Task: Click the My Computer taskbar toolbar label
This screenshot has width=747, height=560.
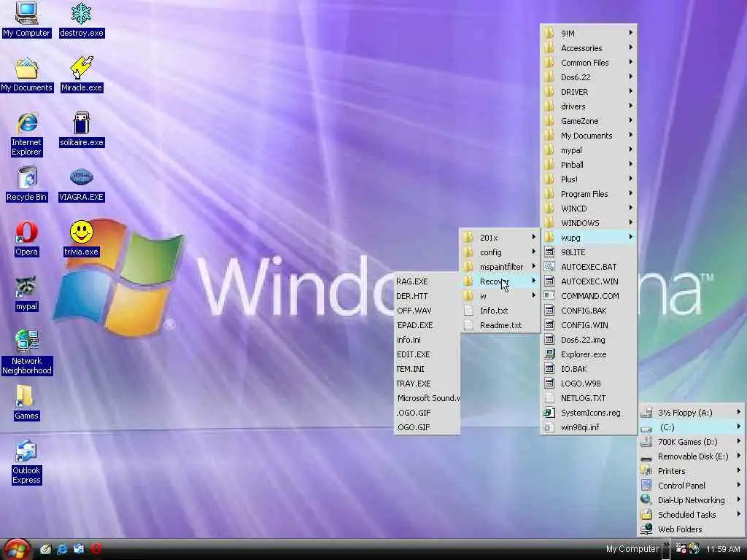Action: [632, 549]
